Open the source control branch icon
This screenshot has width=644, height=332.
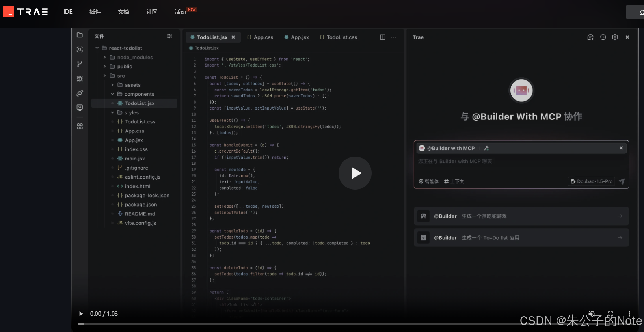pyautogui.click(x=80, y=64)
